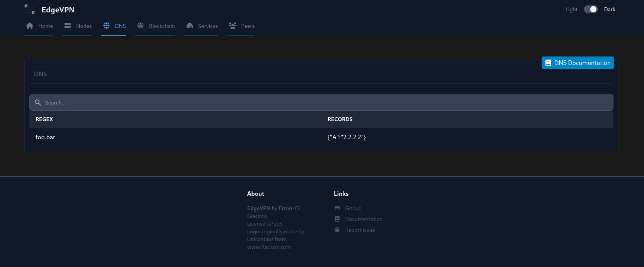Click the Blockchain icon in navigation
The height and width of the screenshot is (267, 644).
coord(140,26)
